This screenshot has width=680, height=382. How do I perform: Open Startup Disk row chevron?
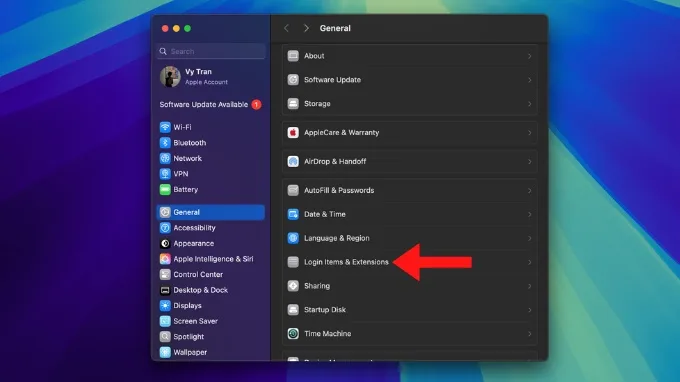pos(530,310)
